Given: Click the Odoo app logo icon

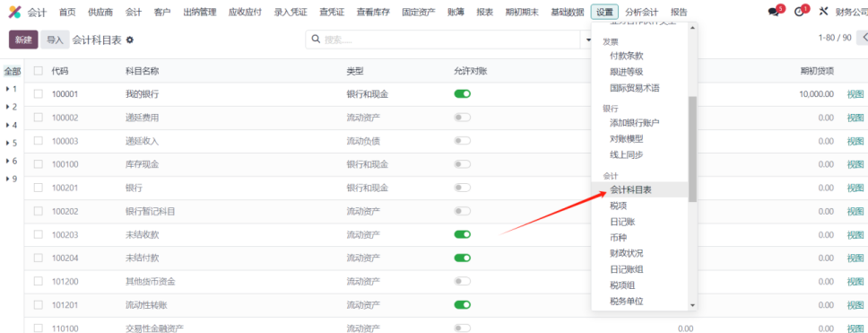Looking at the screenshot, I should pos(14,12).
